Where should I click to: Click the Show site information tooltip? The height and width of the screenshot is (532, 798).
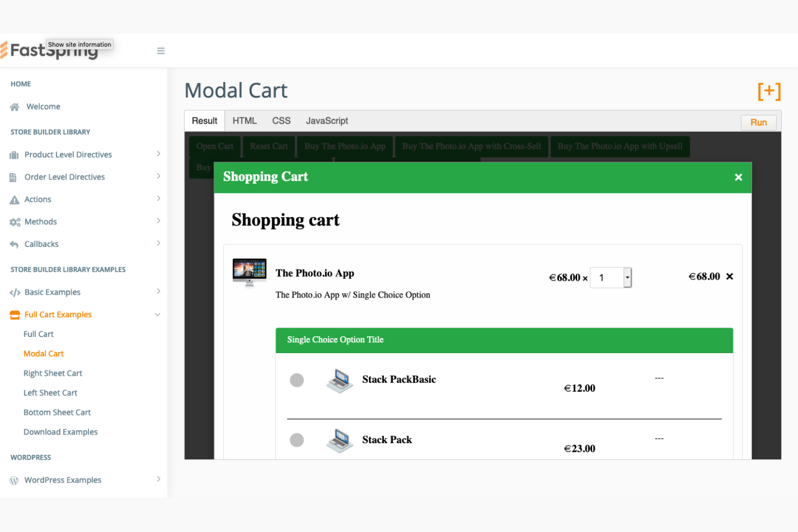tap(80, 45)
